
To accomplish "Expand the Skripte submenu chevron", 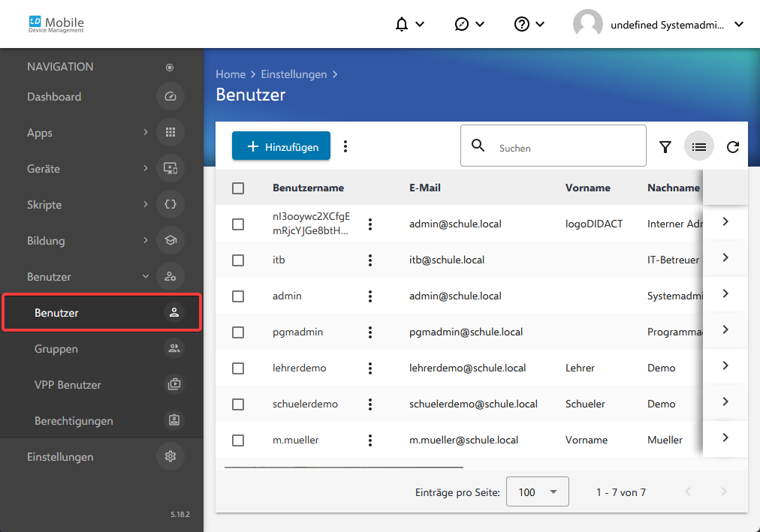I will [x=146, y=204].
